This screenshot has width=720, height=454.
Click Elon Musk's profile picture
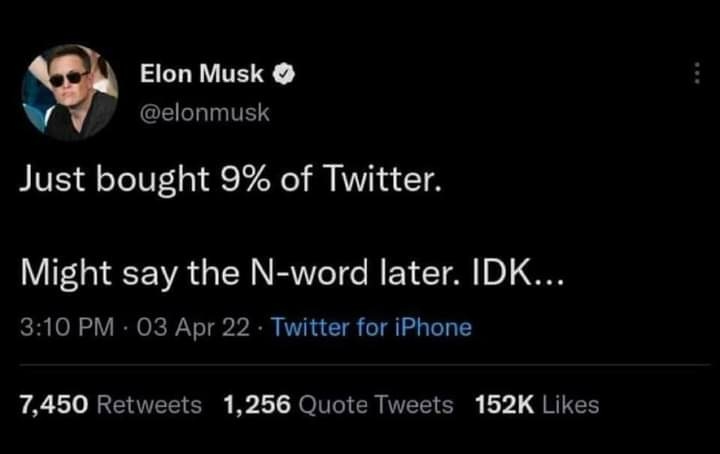coord(70,92)
